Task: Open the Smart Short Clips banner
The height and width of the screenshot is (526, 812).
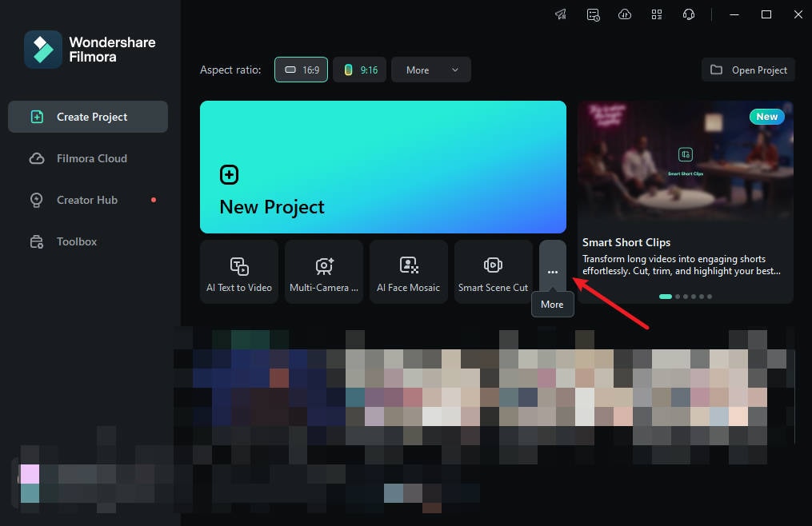Action: 685,202
